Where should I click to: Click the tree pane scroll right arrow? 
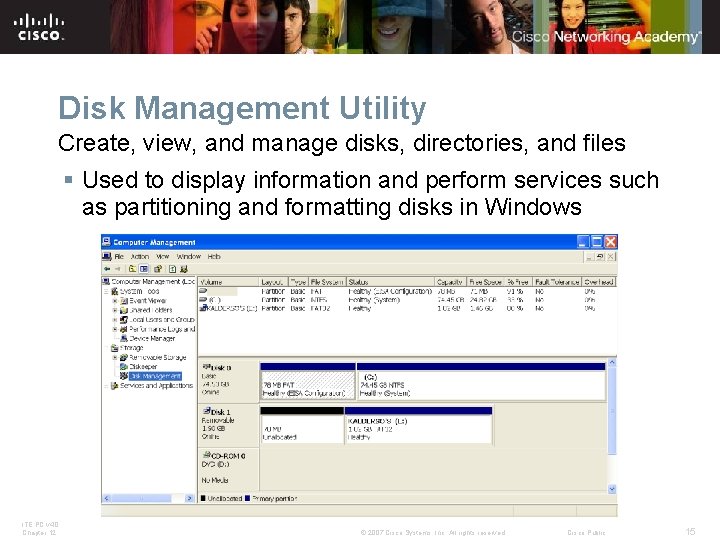[x=190, y=498]
